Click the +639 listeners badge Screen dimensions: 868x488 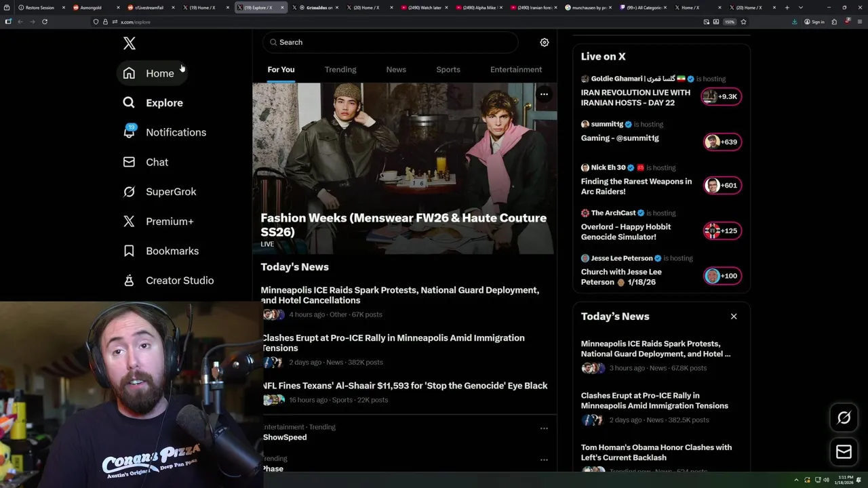tap(722, 142)
